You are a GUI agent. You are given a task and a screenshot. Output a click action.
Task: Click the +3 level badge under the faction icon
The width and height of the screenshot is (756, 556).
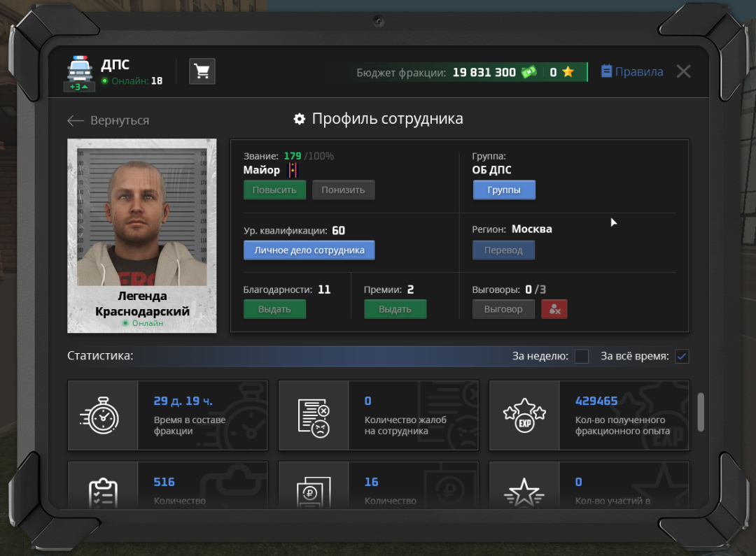[x=79, y=87]
